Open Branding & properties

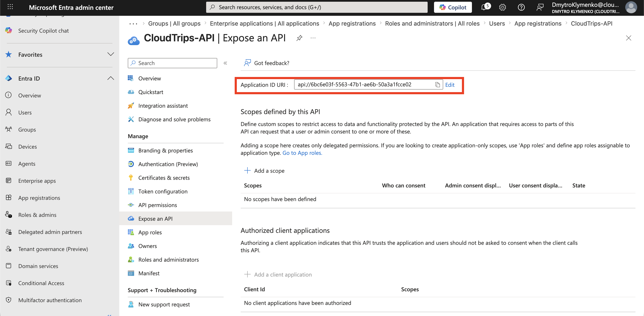click(165, 150)
